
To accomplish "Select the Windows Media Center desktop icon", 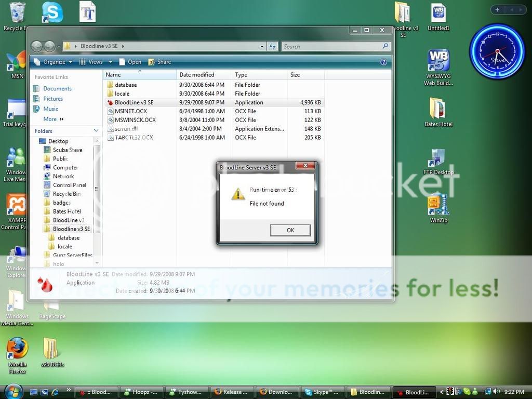I will point(17,308).
